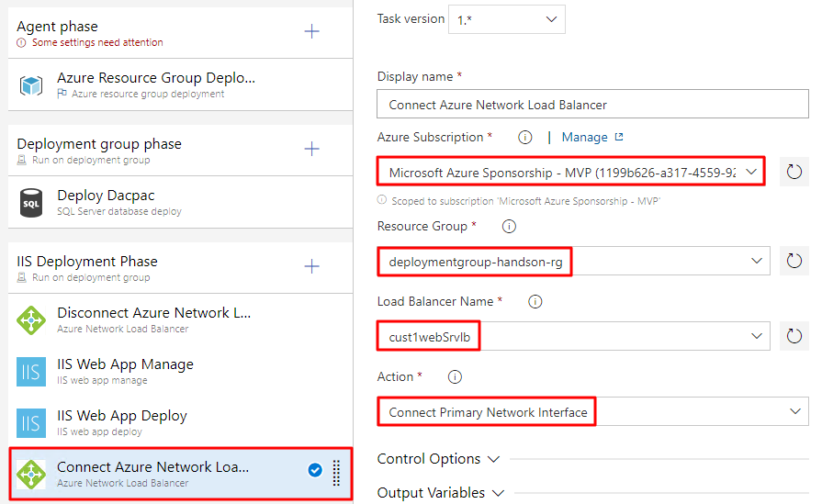Viewport: 822px width, 504px height.
Task: Click 'Scoped to subscription' note text
Action: (x=526, y=201)
